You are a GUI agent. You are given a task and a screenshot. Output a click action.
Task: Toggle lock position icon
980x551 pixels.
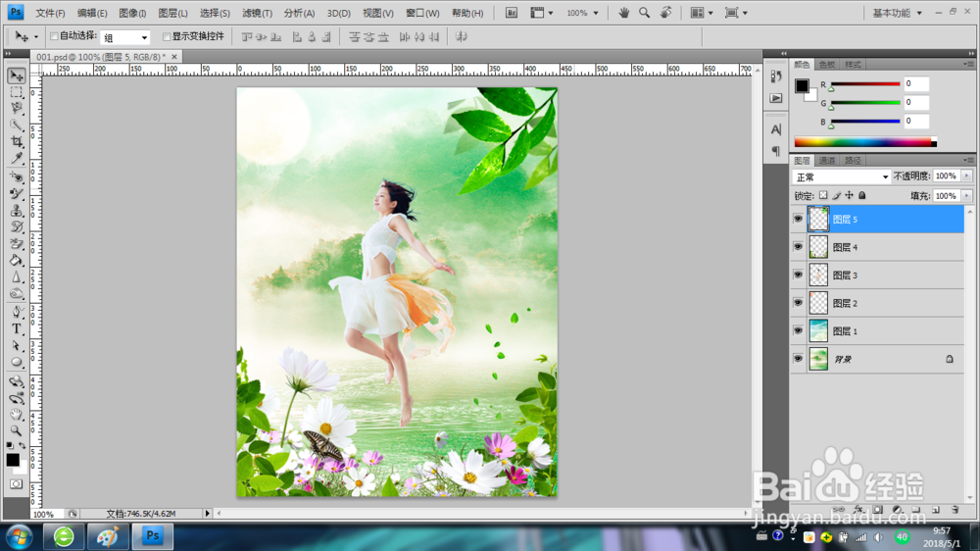click(x=849, y=196)
